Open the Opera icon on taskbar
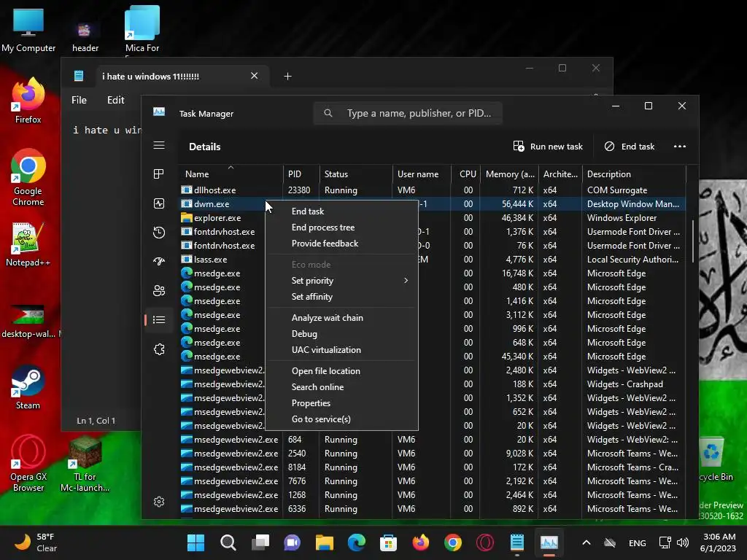This screenshot has height=560, width=747. click(485, 542)
